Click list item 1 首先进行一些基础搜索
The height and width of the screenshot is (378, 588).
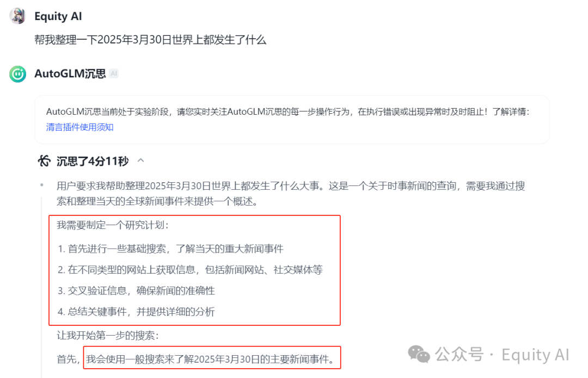coord(170,249)
